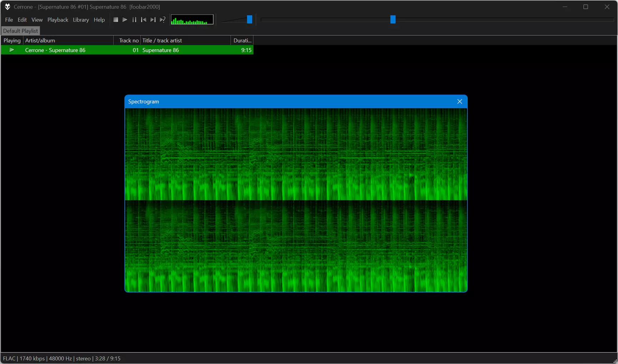Sort by Artist/album column header
Screen dimensions: 618x364
[69, 40]
